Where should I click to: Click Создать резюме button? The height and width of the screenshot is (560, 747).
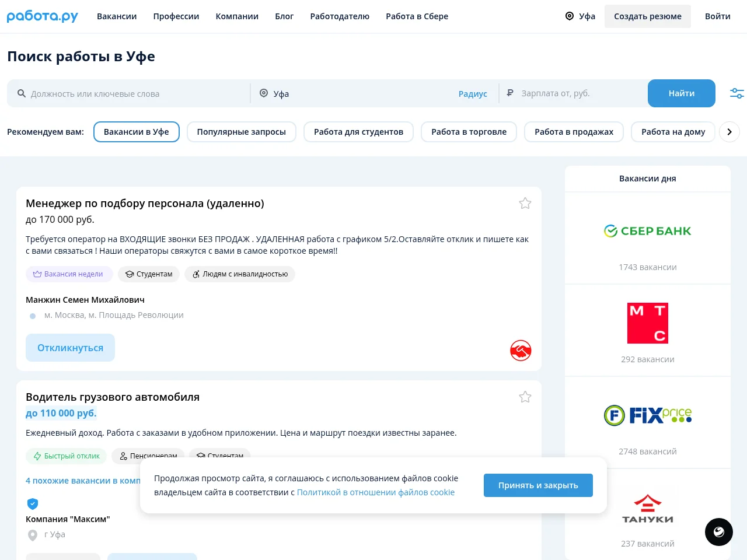[648, 16]
